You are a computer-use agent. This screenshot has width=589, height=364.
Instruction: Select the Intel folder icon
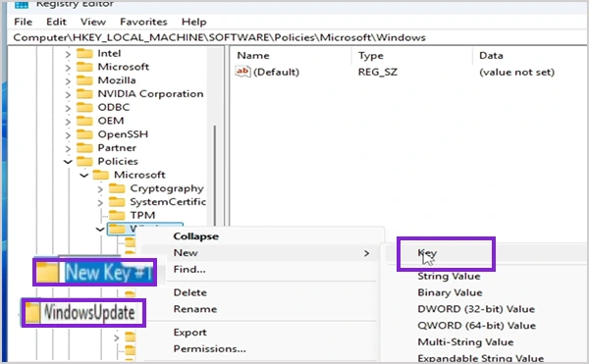point(84,53)
